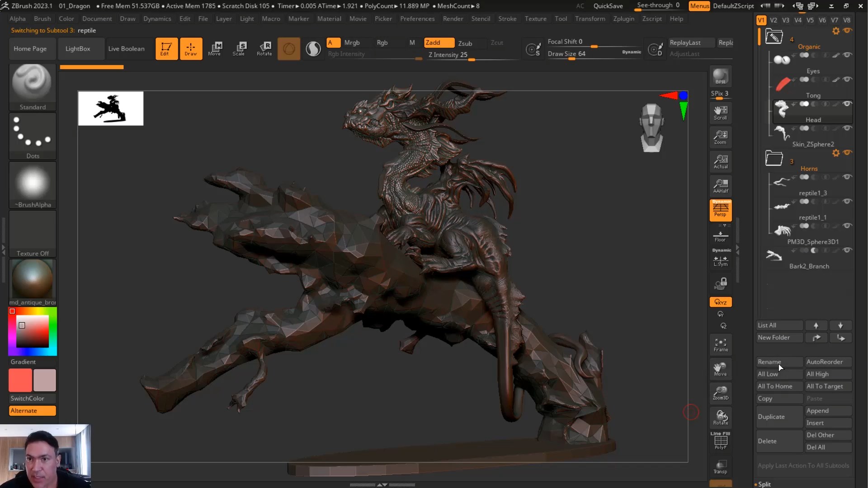
Task: Click the AAHalf zoom icon
Action: pos(720,185)
